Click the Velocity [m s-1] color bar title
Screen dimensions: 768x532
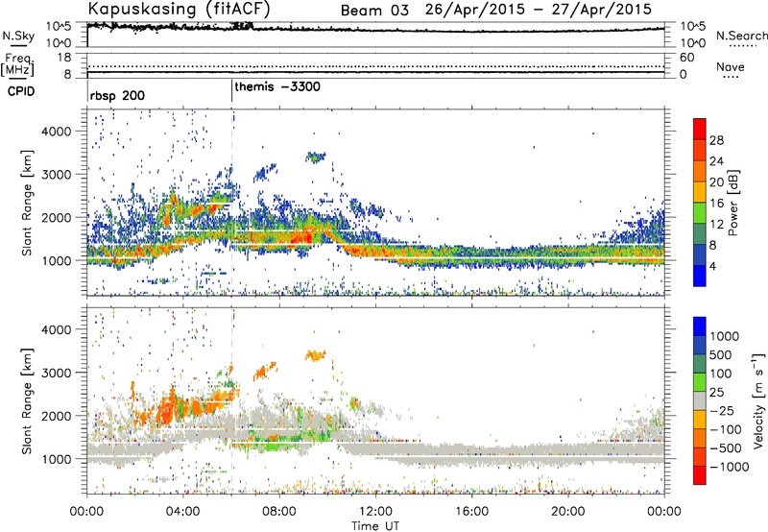(758, 400)
